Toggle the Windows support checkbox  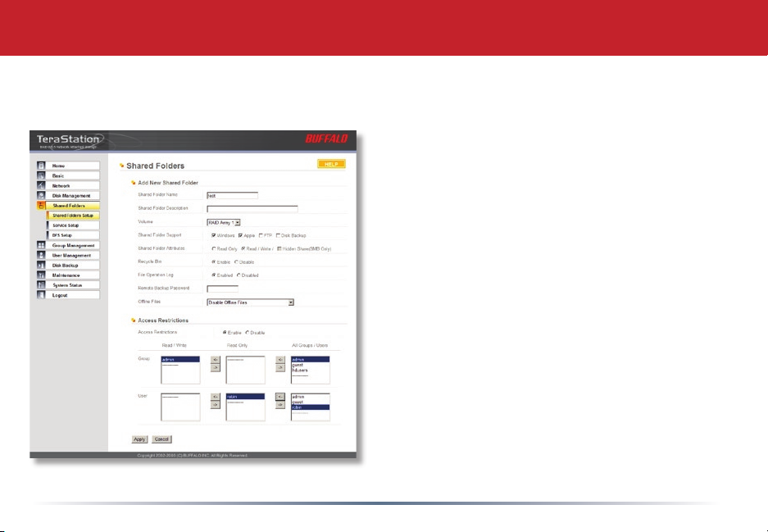click(214, 235)
